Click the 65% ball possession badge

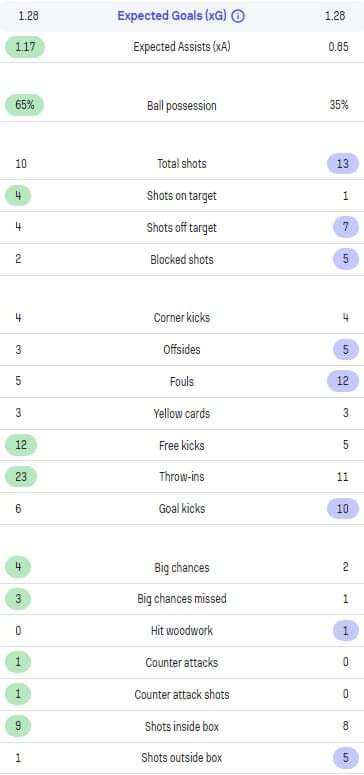[24, 105]
